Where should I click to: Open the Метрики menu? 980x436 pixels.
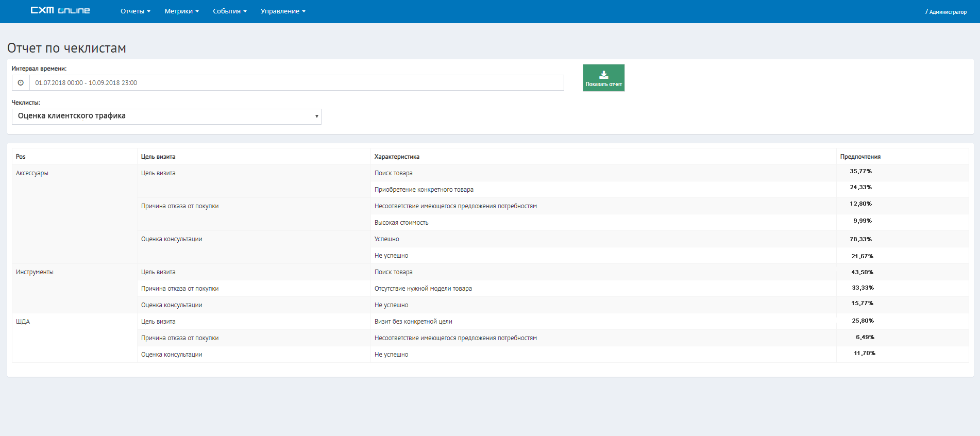coord(181,11)
